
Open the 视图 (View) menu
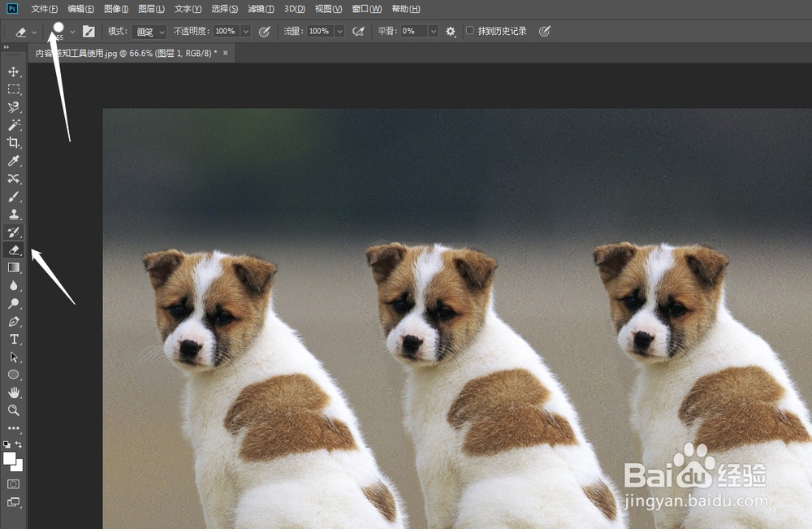coord(328,9)
